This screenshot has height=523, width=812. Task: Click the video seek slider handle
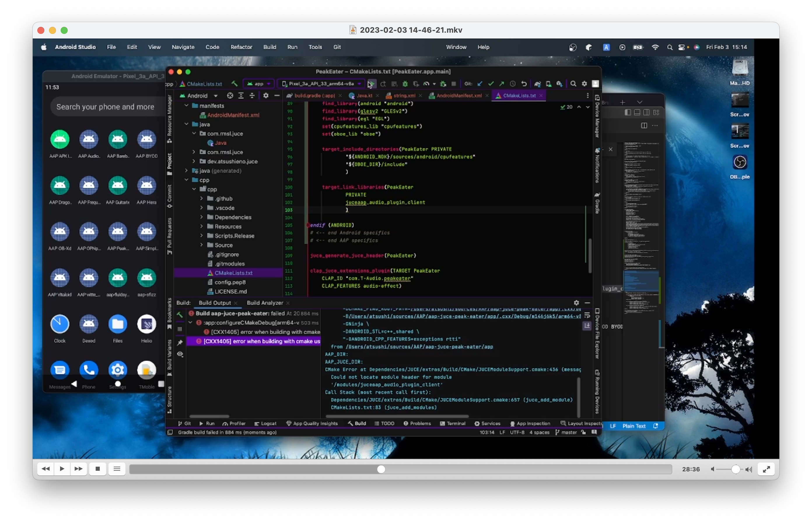pos(381,469)
